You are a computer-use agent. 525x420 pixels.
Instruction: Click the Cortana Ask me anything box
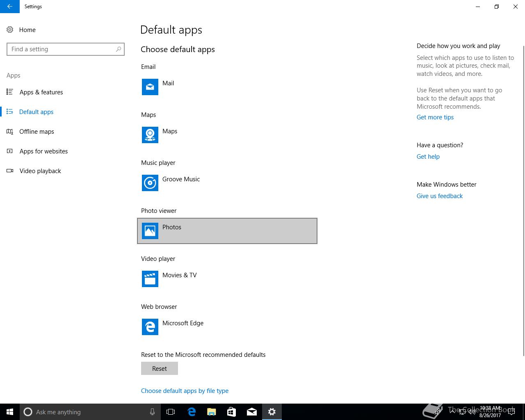tap(90, 412)
